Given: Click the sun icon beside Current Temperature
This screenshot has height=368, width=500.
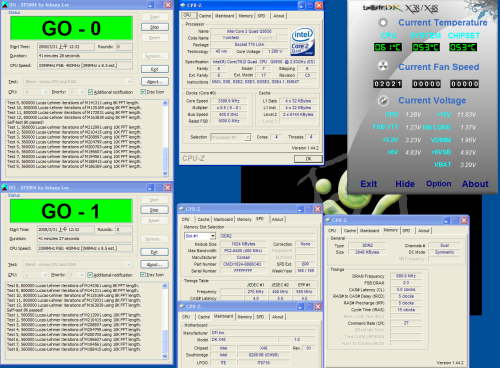Looking at the screenshot, I should point(383,23).
